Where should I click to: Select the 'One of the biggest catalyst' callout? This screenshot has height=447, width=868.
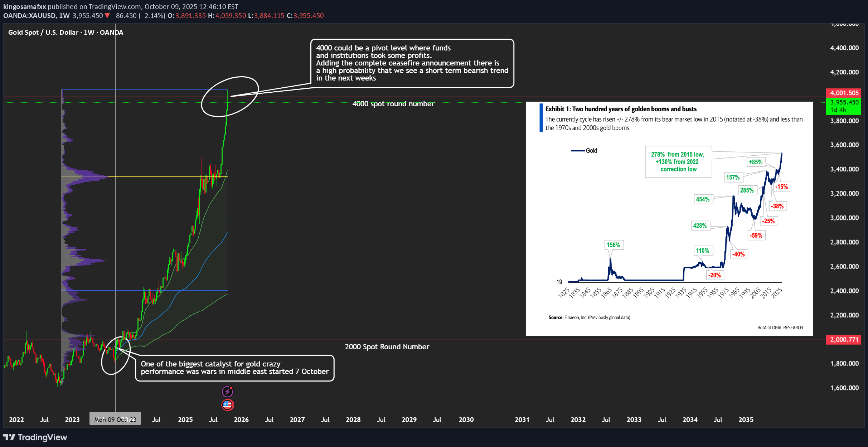point(234,368)
